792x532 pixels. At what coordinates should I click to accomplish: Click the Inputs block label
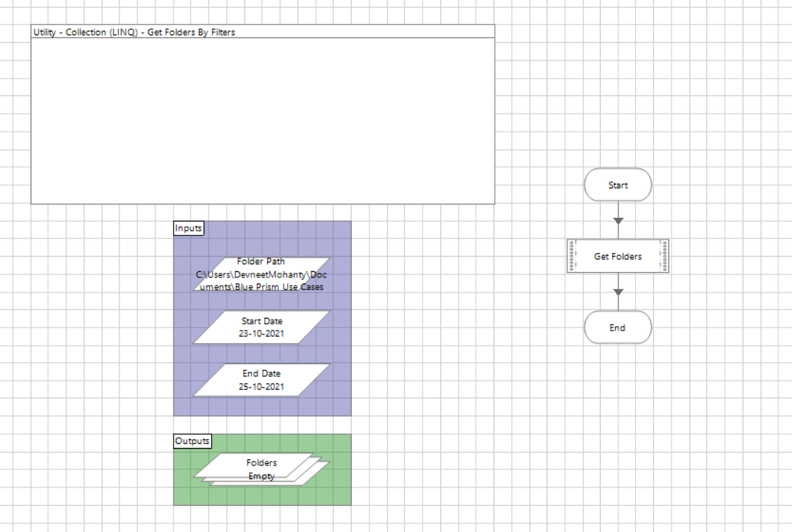point(189,228)
